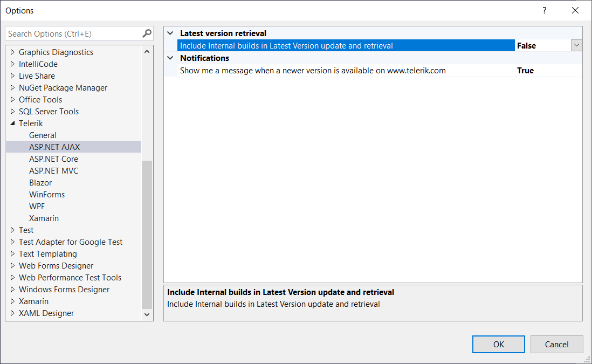The image size is (592, 364).
Task: Focus the Search Options input field
Action: tap(73, 33)
